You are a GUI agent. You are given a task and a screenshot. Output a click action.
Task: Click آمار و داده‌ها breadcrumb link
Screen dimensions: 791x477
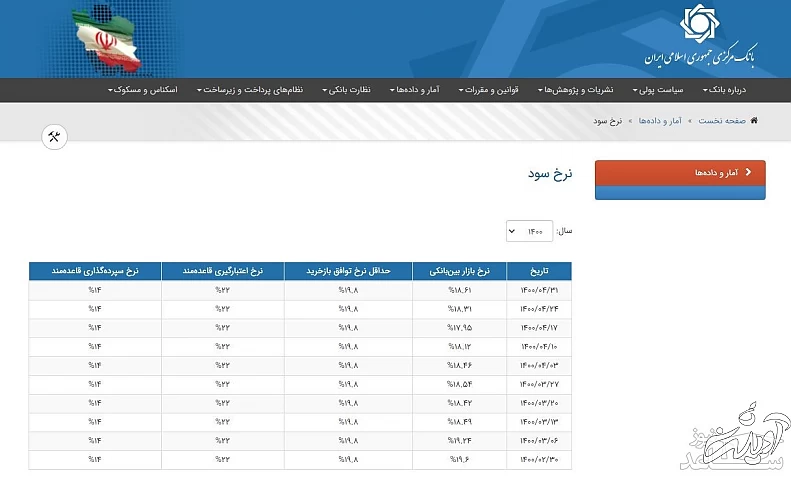coord(661,120)
